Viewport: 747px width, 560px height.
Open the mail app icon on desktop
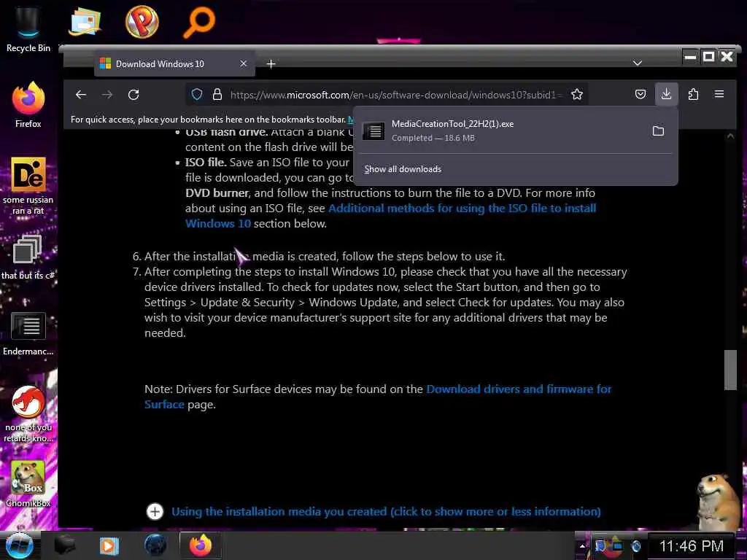pos(85,22)
